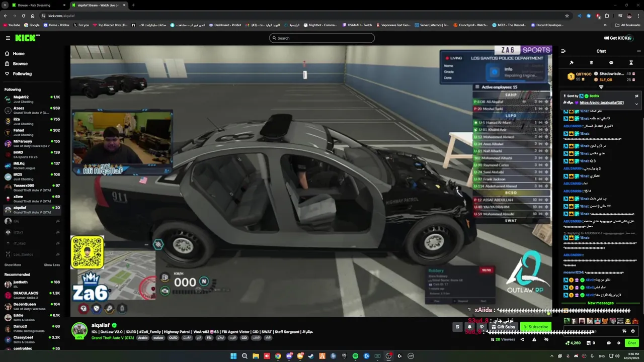Click the clip icon left of the bell
The image size is (644, 362).
click(x=457, y=327)
